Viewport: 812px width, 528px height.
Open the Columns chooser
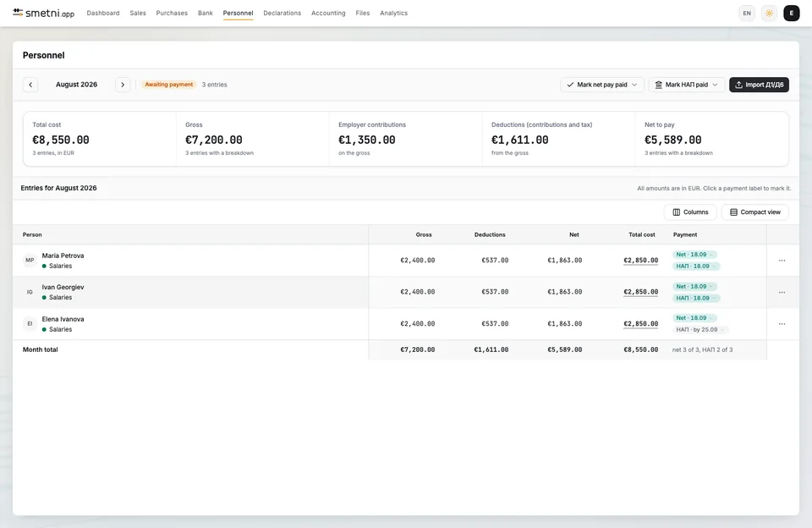(x=690, y=212)
